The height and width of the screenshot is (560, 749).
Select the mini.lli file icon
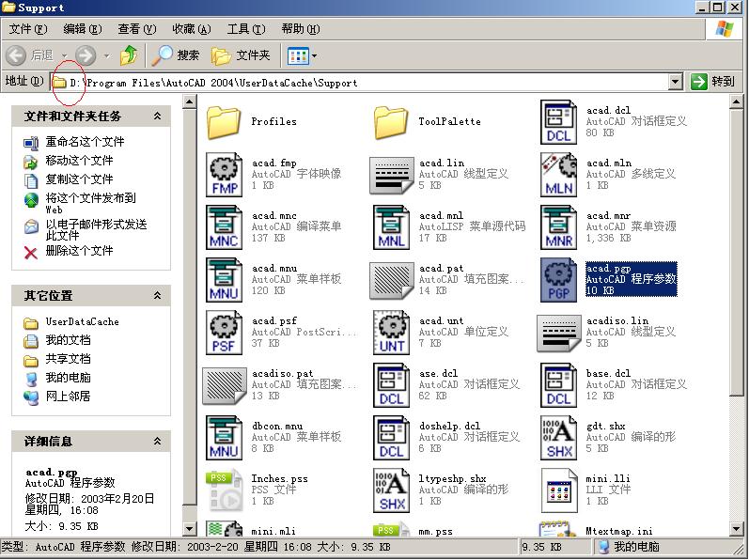(558, 490)
